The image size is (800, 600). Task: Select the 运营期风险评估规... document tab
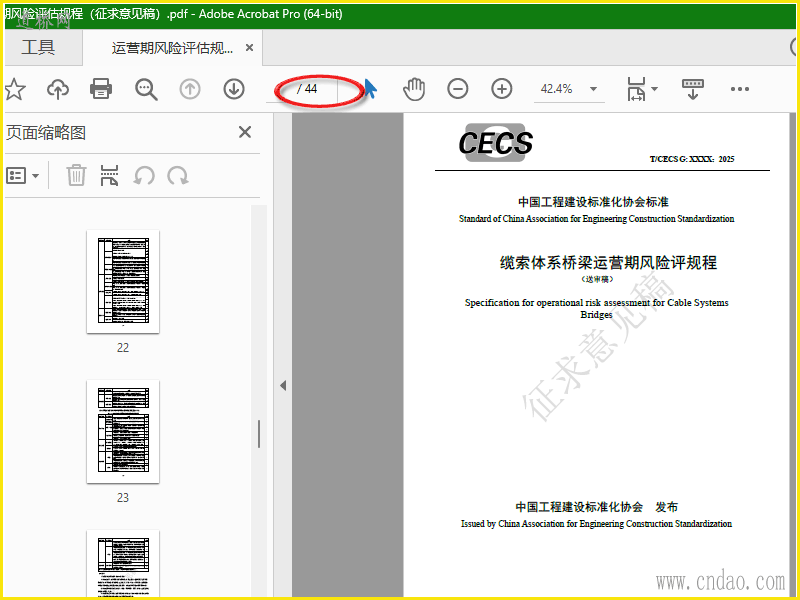tap(172, 48)
